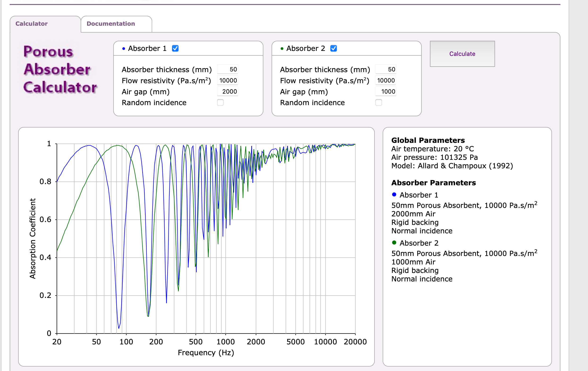Click the 'Absorption Coefficient' axis label
Screen dimensions: 588x371
point(33,238)
